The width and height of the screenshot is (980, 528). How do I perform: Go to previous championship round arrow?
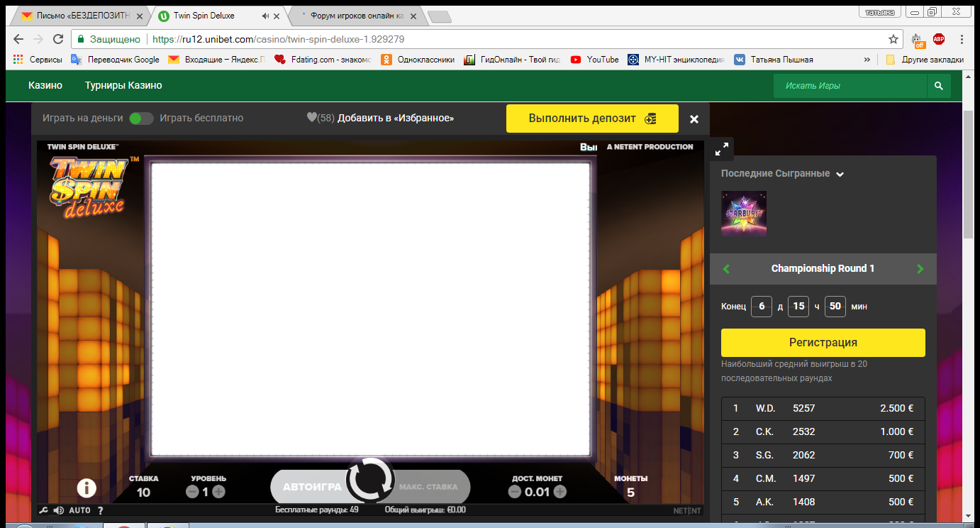(726, 269)
